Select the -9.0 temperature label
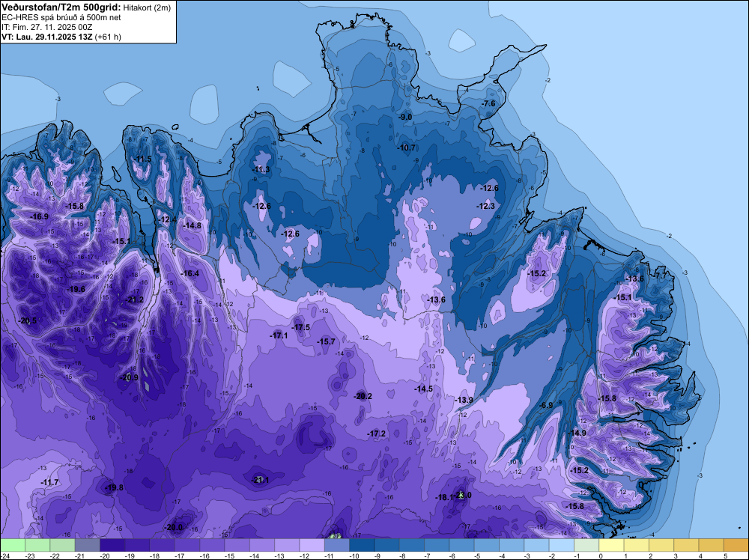 [x=405, y=117]
